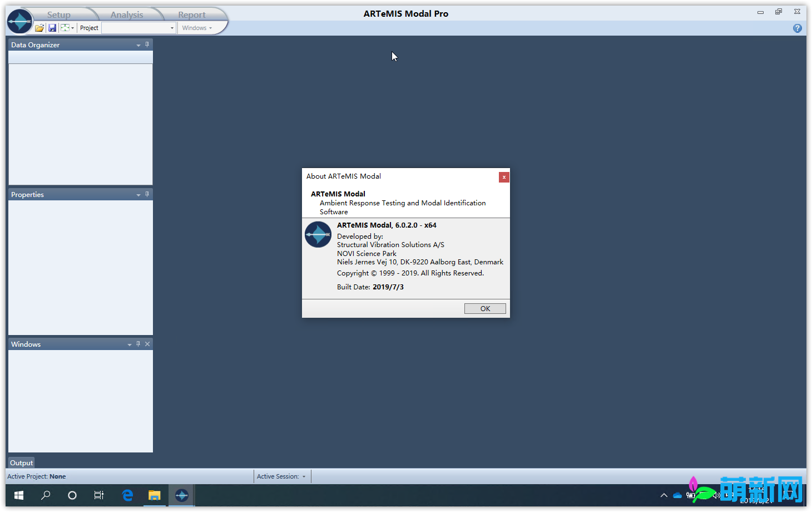812x512 pixels.
Task: Toggle auto-hide pin on Windows panel
Action: [138, 344]
